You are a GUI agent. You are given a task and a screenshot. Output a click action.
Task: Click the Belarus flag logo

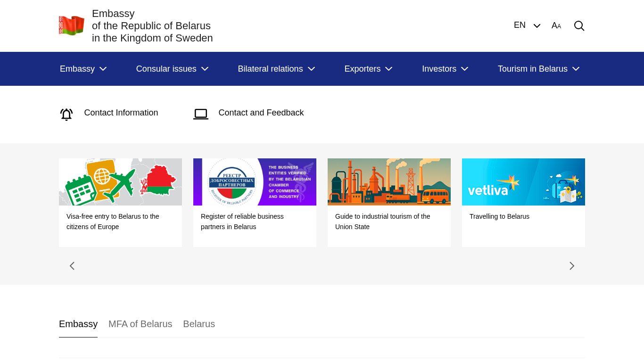click(72, 25)
